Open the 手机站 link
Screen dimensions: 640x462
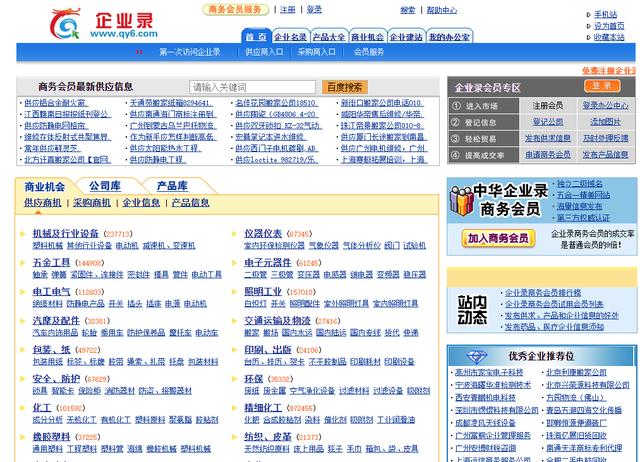click(605, 15)
